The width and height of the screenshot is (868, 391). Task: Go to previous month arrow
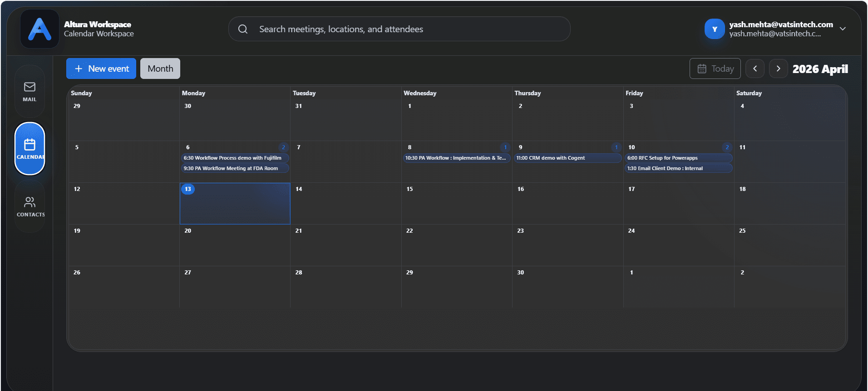(x=755, y=68)
